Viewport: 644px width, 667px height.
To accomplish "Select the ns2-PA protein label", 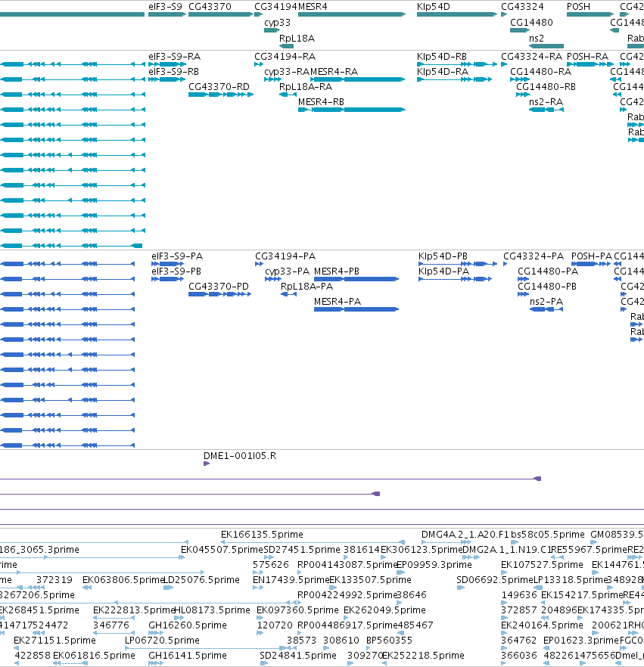I will coord(546,302).
